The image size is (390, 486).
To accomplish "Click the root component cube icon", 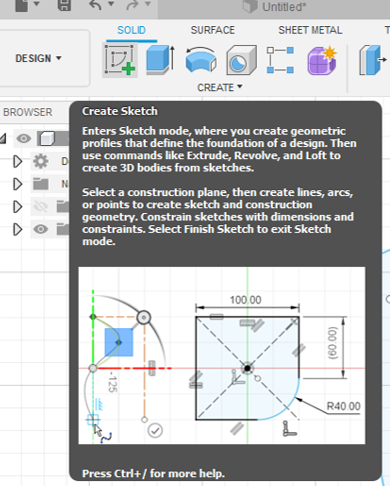I will [x=47, y=138].
